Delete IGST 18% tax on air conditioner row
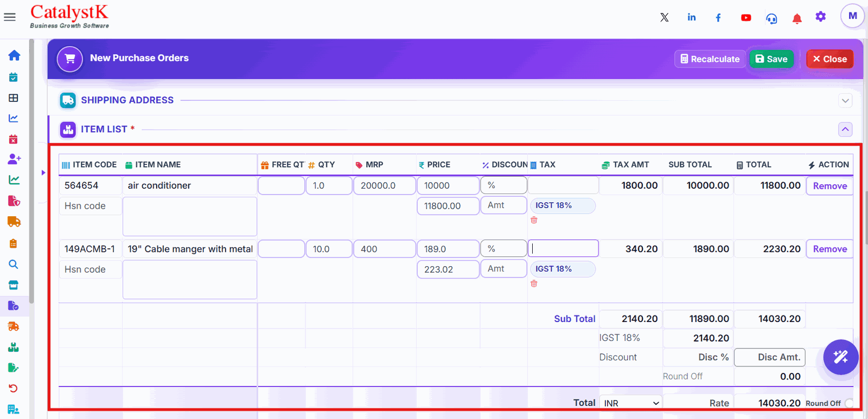 pos(534,220)
